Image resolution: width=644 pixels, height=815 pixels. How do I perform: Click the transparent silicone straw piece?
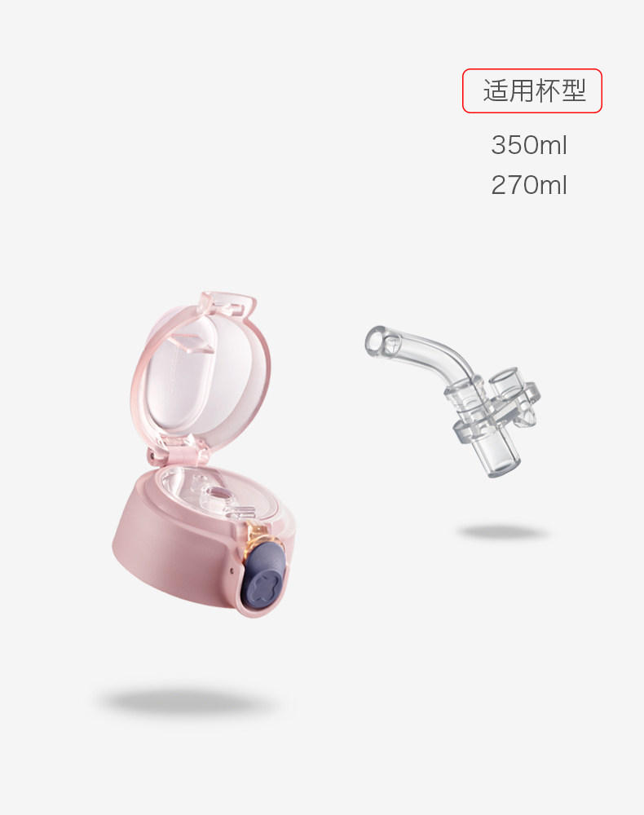451,399
